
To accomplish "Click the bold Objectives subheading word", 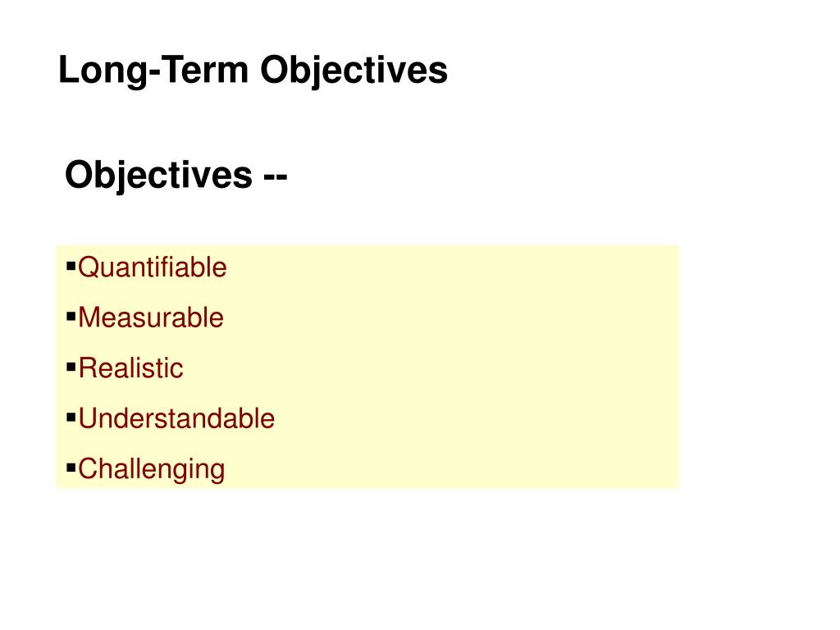I will pos(158,176).
